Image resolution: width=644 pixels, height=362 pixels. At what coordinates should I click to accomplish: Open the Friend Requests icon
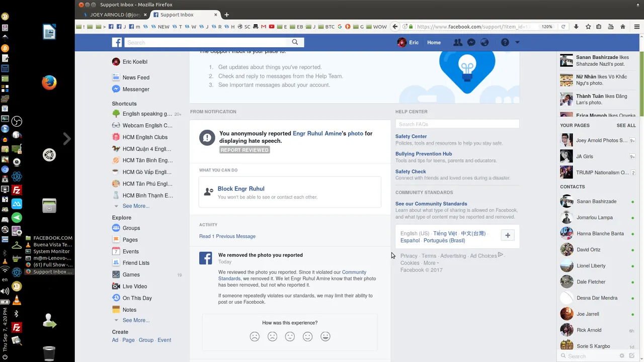(x=457, y=43)
